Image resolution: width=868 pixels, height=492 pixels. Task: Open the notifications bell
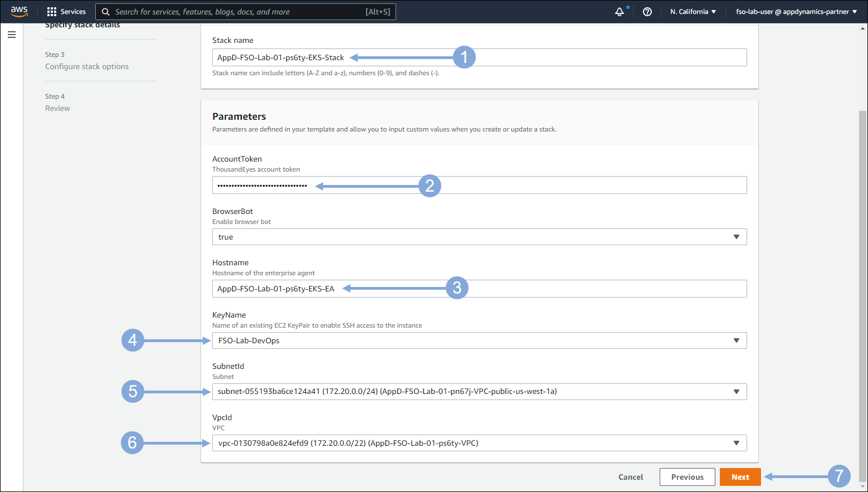point(620,12)
